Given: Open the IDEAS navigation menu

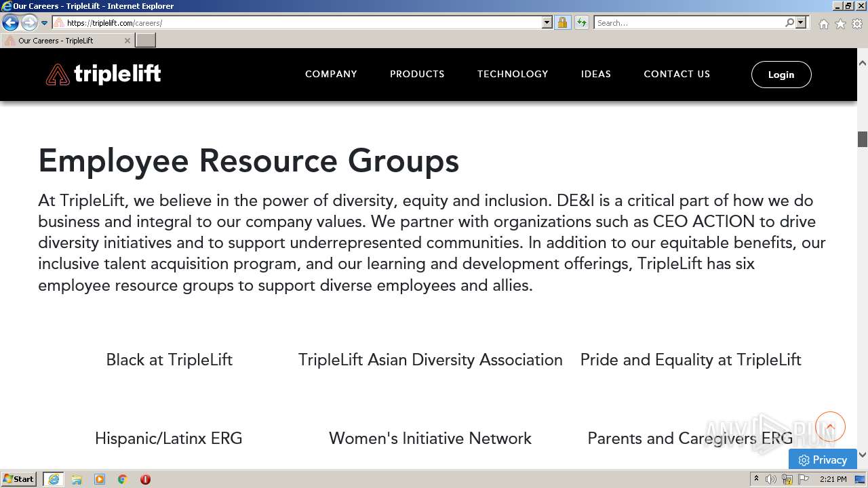Looking at the screenshot, I should (596, 74).
